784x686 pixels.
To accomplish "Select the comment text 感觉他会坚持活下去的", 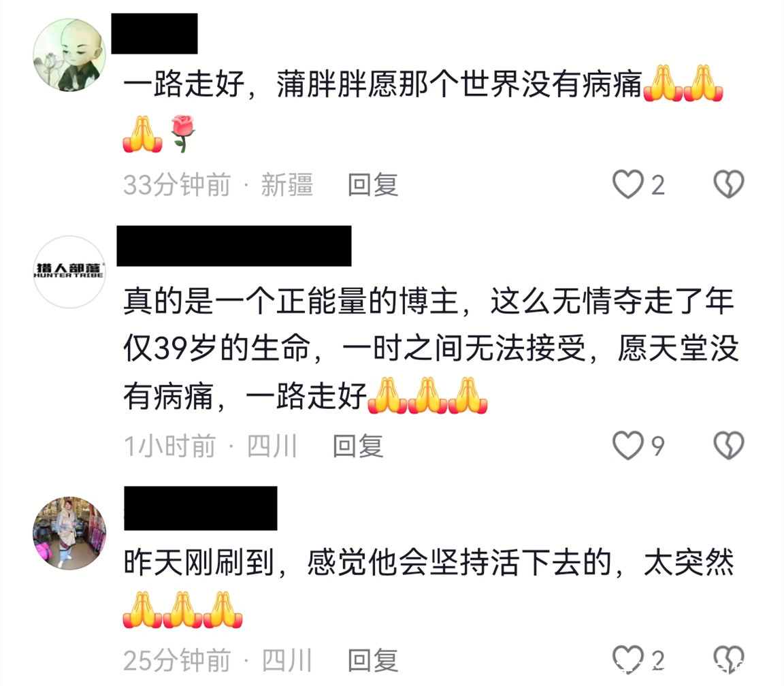I will click(459, 563).
